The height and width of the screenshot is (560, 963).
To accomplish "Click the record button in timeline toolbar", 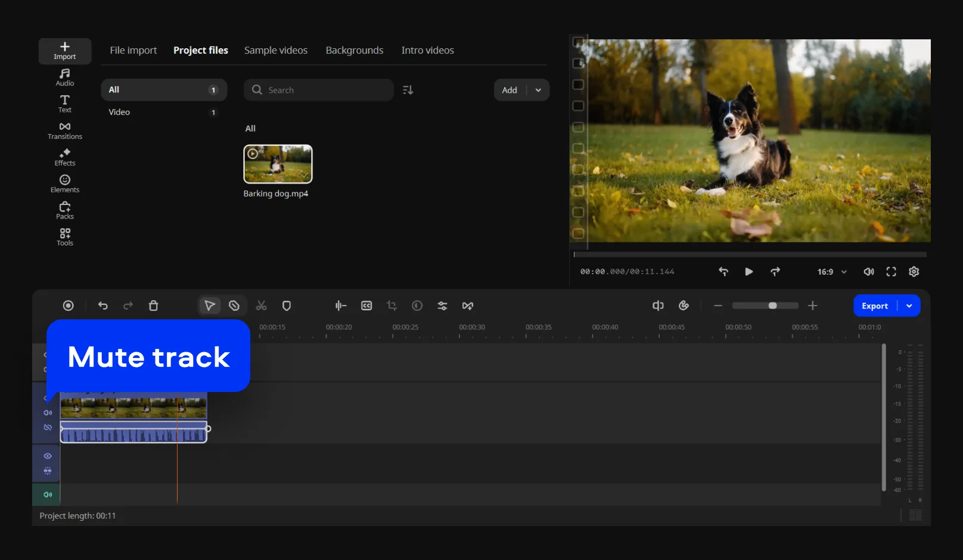I will click(69, 306).
